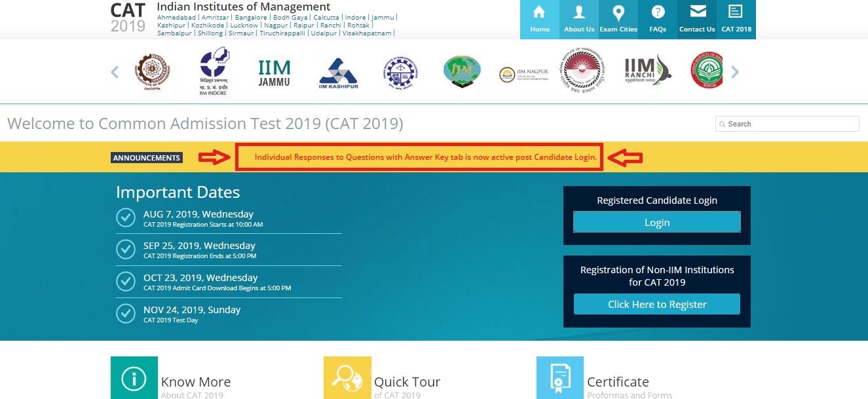Click the CAT 2019 site logo

click(x=128, y=18)
